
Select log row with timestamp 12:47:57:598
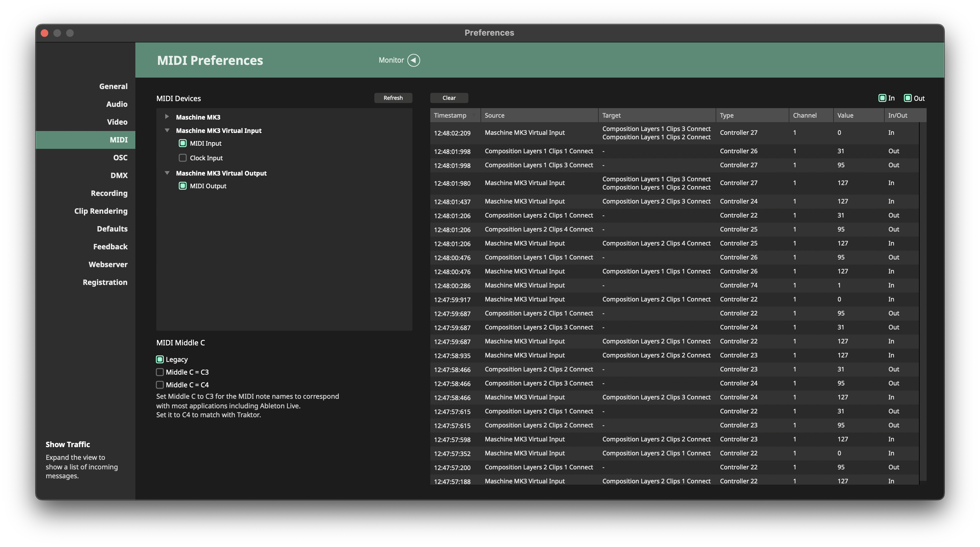click(x=675, y=439)
